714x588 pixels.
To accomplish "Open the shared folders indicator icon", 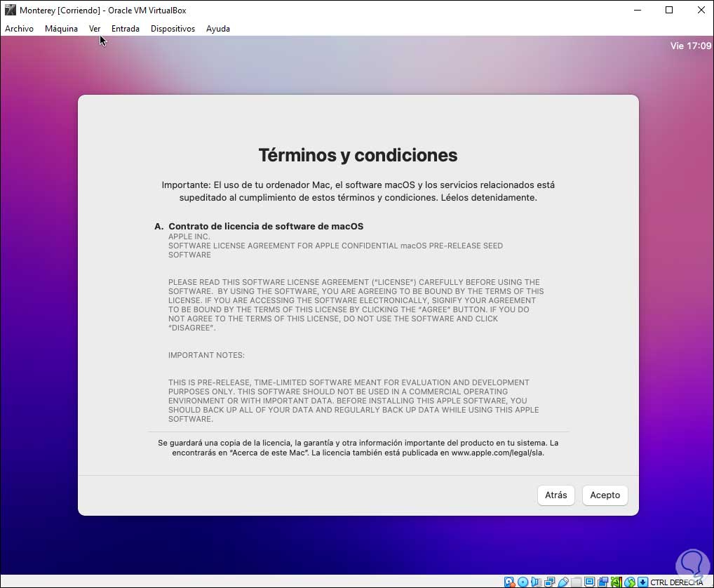I will point(576,582).
